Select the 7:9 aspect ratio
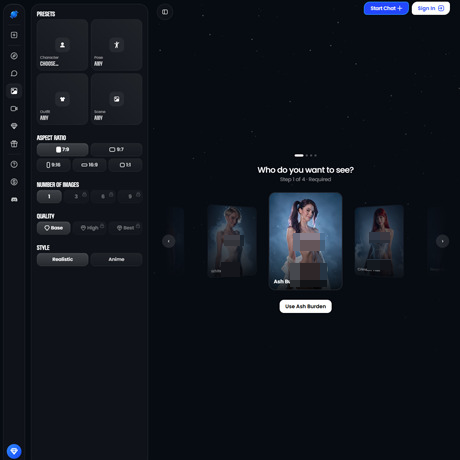Image resolution: width=460 pixels, height=460 pixels. 62,150
